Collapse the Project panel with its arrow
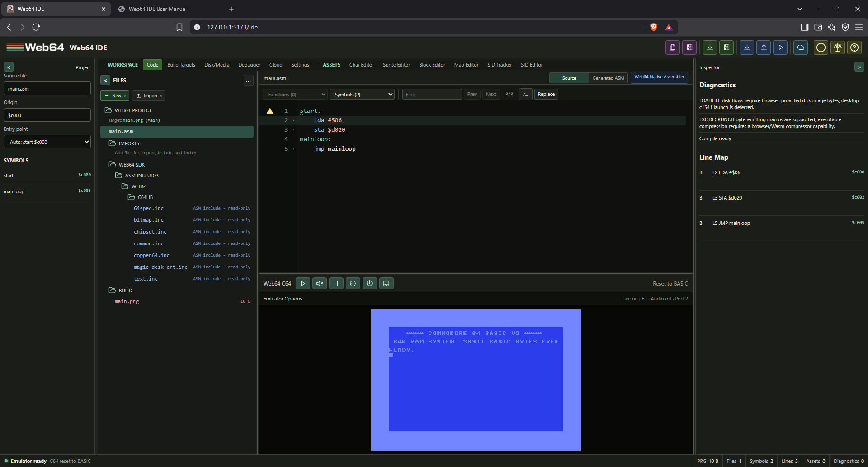The image size is (868, 467). click(9, 67)
